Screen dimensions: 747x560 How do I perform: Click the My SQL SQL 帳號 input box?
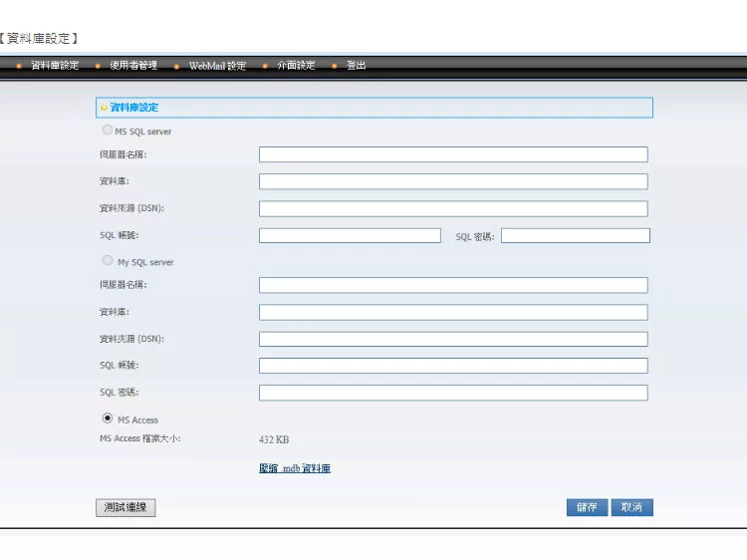[453, 366]
